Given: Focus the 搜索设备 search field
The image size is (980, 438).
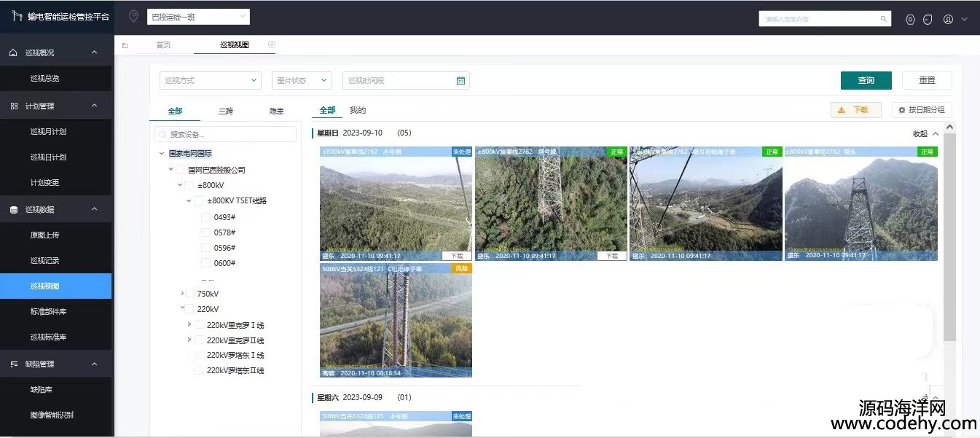Looking at the screenshot, I should coord(225,134).
